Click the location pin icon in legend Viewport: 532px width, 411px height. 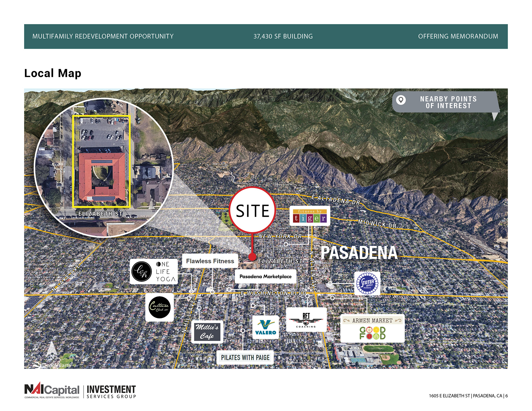[401, 100]
